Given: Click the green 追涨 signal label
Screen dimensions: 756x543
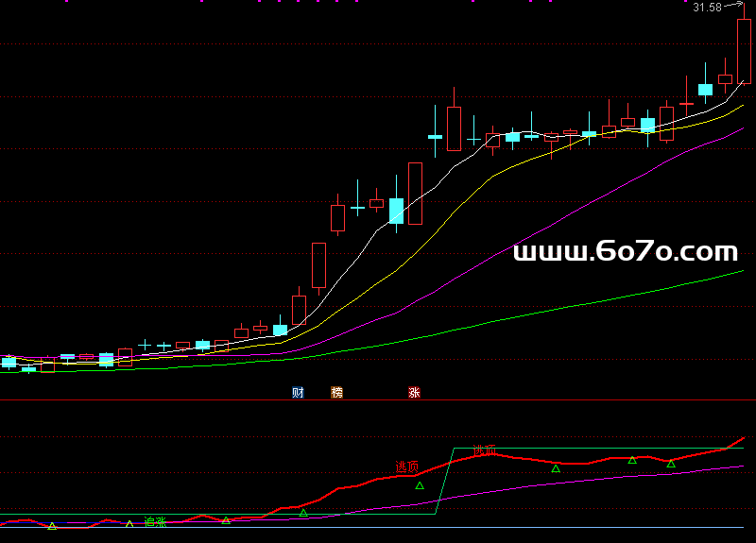Looking at the screenshot, I should (155, 521).
